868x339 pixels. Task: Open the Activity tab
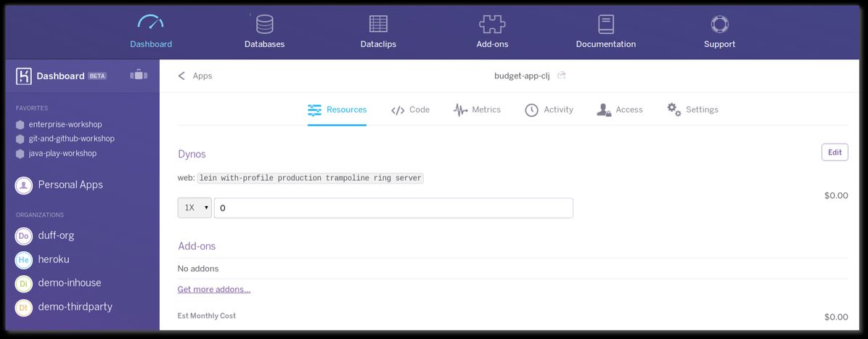[549, 110]
